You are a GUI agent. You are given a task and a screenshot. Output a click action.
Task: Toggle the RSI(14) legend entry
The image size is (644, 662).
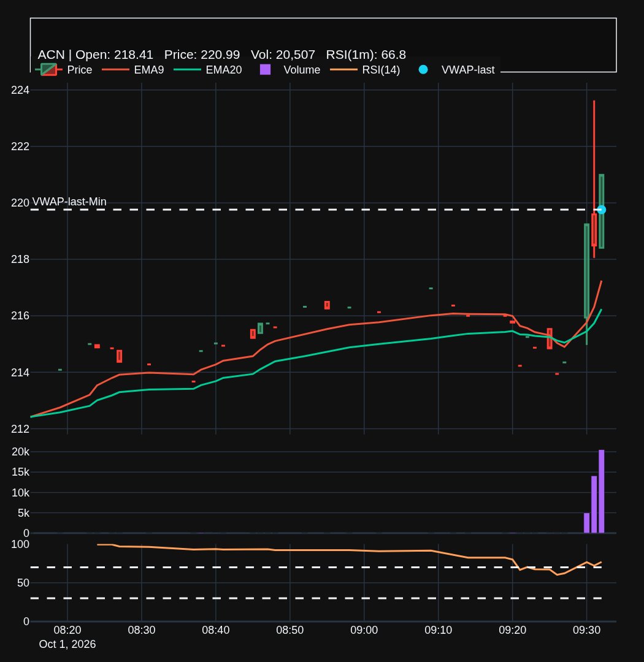365,70
